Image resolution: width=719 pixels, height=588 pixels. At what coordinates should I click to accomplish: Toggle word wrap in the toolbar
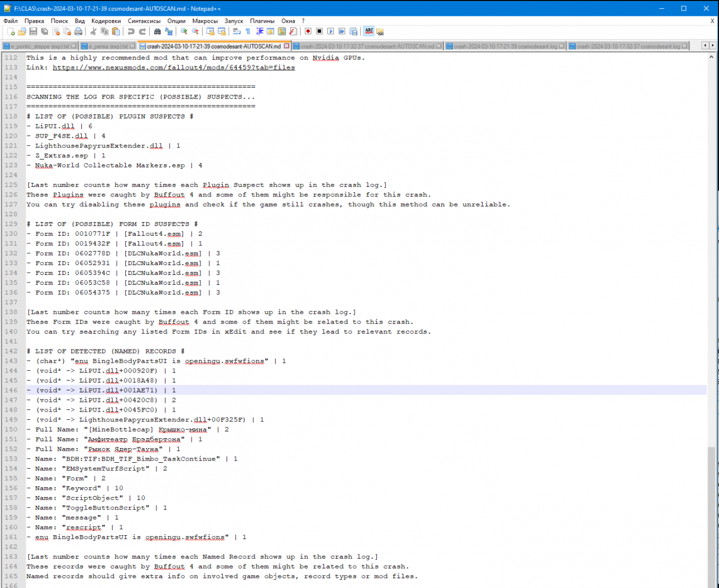click(x=236, y=32)
